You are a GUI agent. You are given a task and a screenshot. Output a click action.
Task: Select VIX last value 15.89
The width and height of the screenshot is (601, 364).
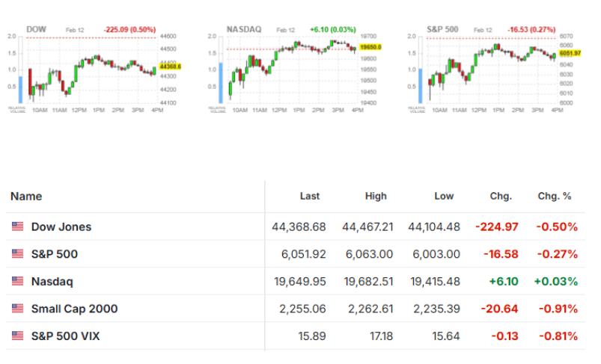tap(312, 336)
